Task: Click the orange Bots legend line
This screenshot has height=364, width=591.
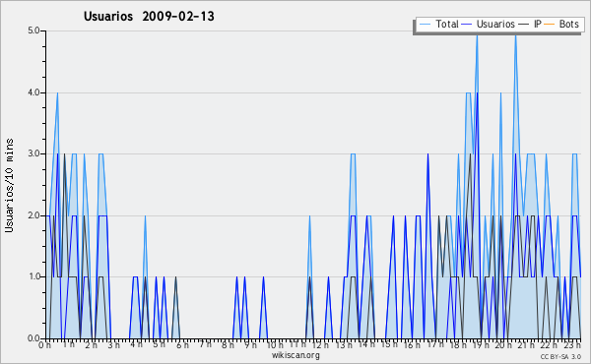Action: [550, 25]
